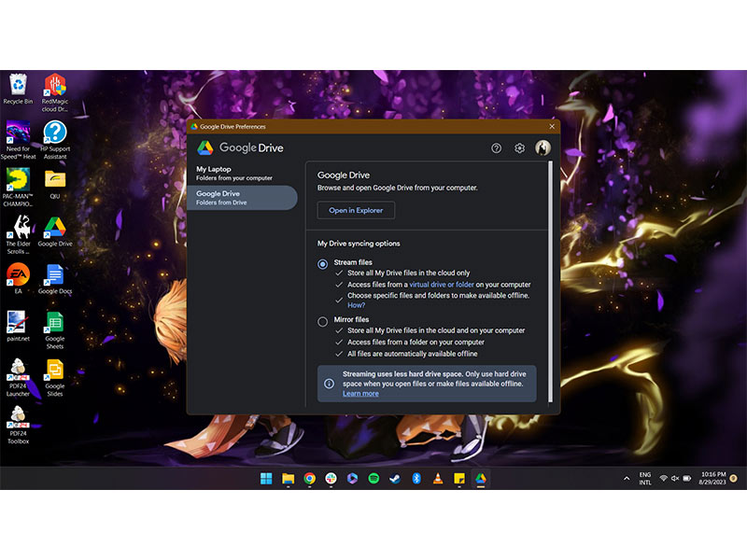747x560 pixels.
Task: Click the blue app icon after Slack
Action: click(x=352, y=479)
